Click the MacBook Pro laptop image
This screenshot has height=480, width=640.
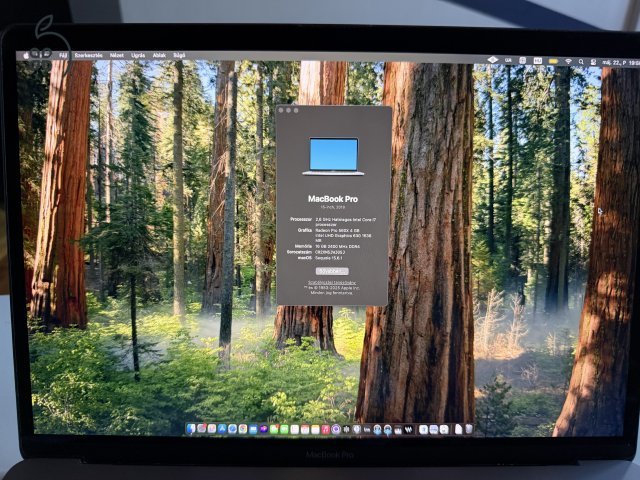tap(333, 157)
